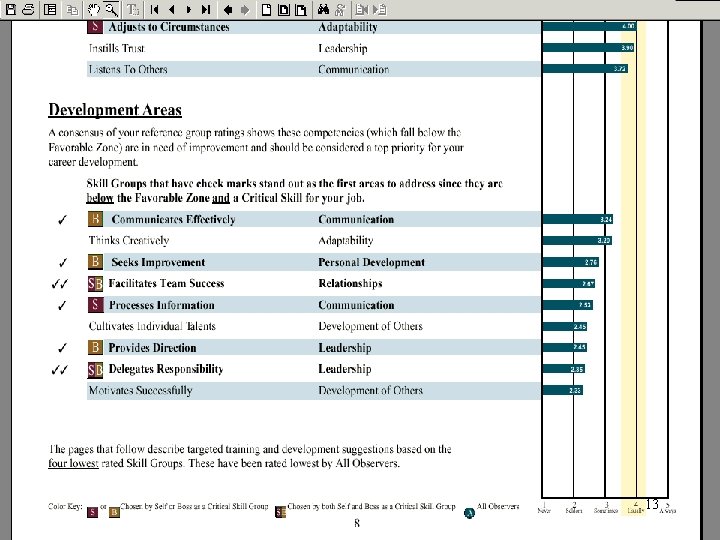The width and height of the screenshot is (720, 540).
Task: Select the Zoom magnifier tool
Action: (111, 9)
